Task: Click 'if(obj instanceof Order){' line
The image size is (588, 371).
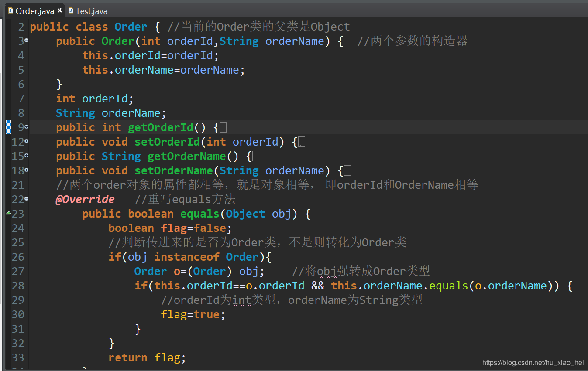Action: tap(190, 257)
